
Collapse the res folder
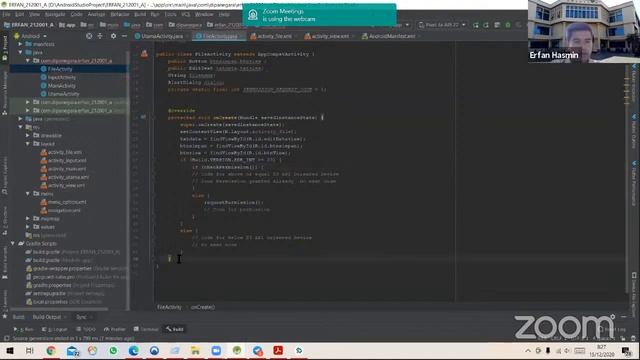point(20,127)
